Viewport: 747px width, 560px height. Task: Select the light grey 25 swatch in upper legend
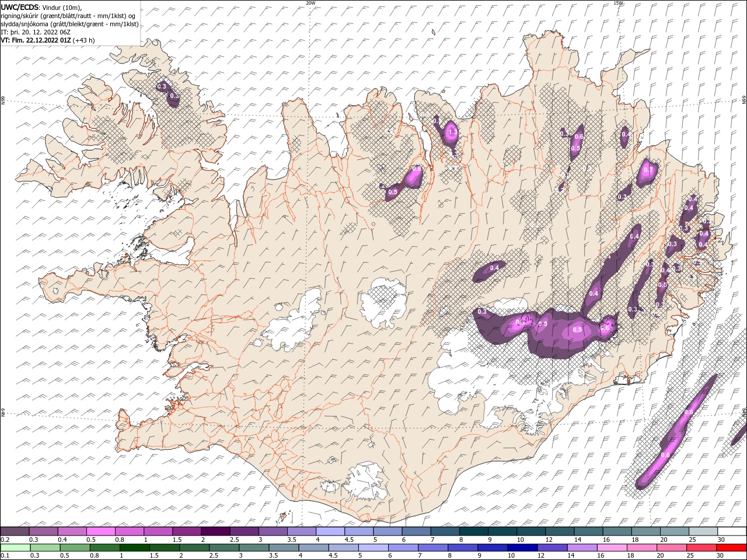click(x=703, y=531)
